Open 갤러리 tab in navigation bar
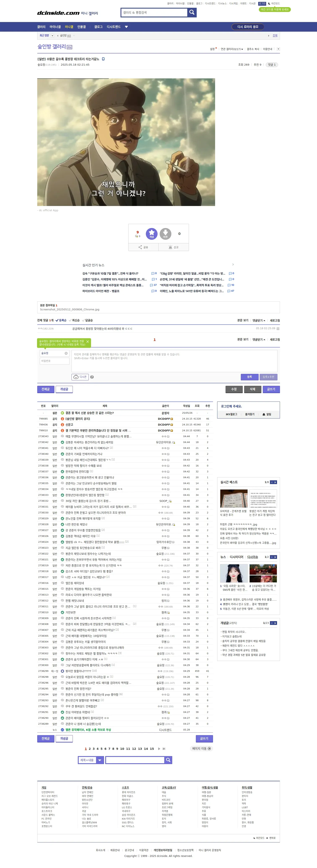Viewport: 317px width, 868px height. tap(41, 27)
